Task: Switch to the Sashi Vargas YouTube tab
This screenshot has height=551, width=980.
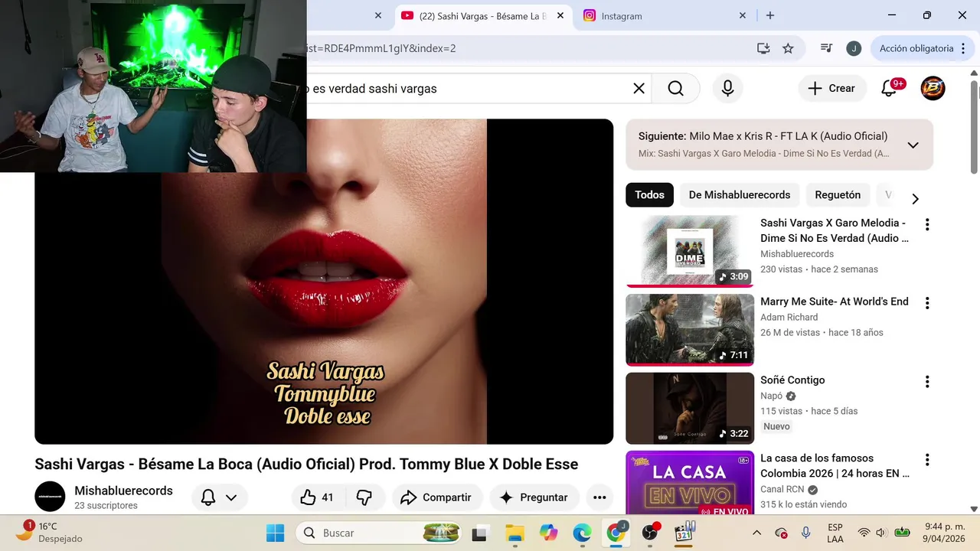Action: point(483,15)
